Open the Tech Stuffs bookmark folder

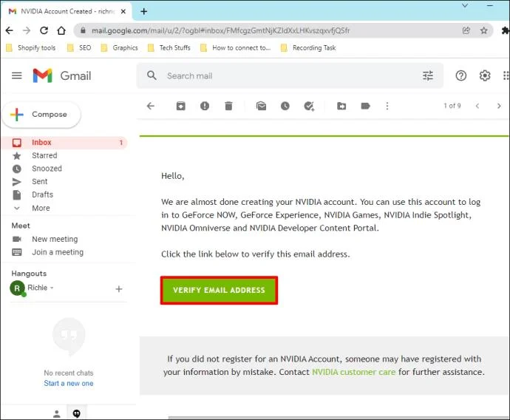(x=169, y=48)
